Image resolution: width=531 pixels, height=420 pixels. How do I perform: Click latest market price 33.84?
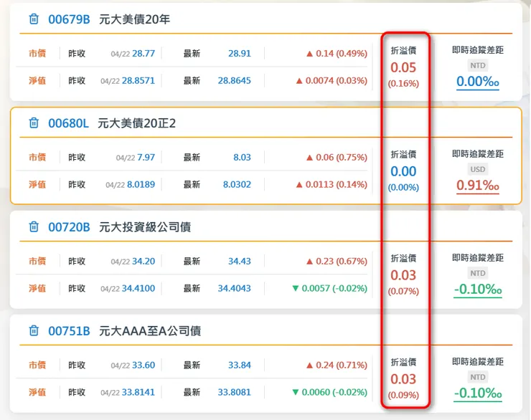(240, 365)
